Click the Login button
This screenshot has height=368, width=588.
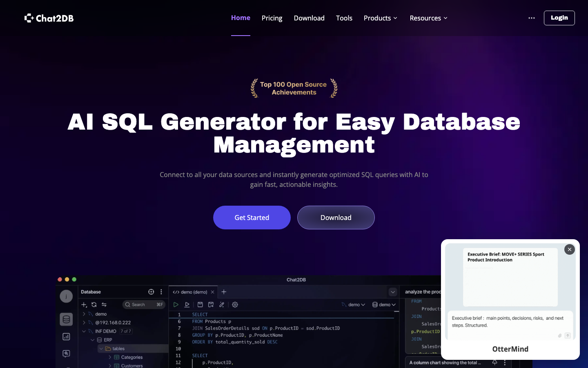coord(559,18)
